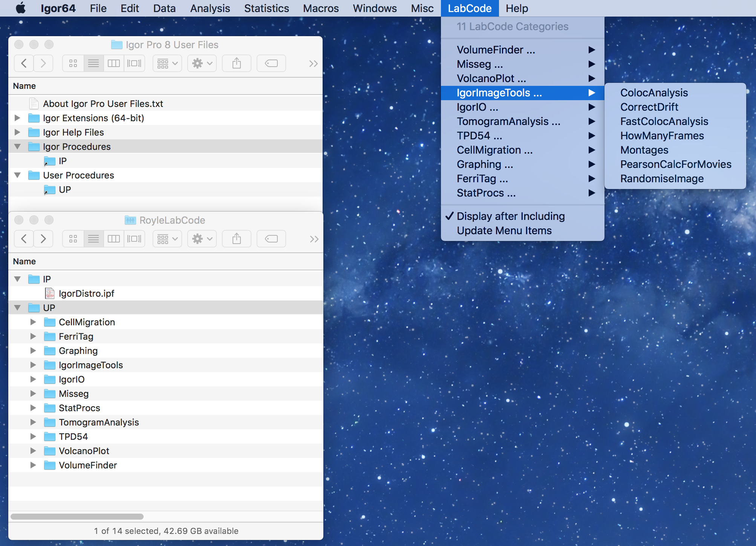Image resolution: width=756 pixels, height=546 pixels.
Task: Click Update Menu Items
Action: [x=522, y=230]
